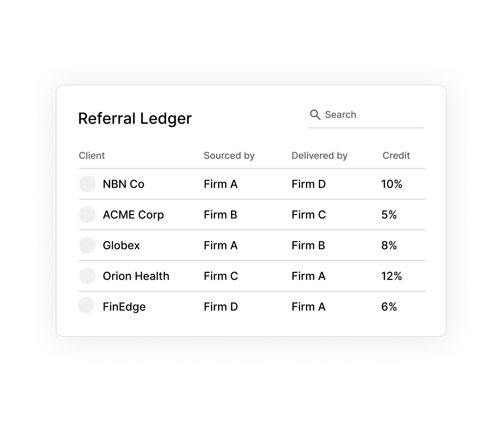
Task: Select Firm C sourcing Orion Health
Action: pos(221,276)
